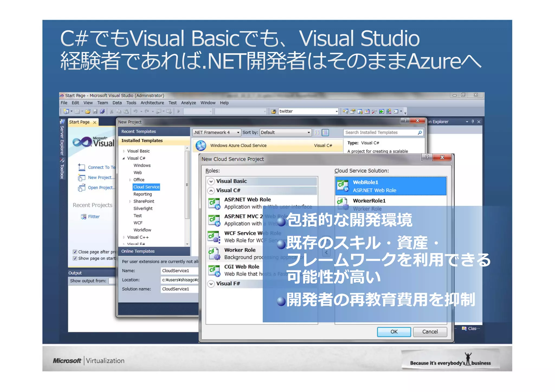Switch to the Start Page tab

(x=79, y=122)
